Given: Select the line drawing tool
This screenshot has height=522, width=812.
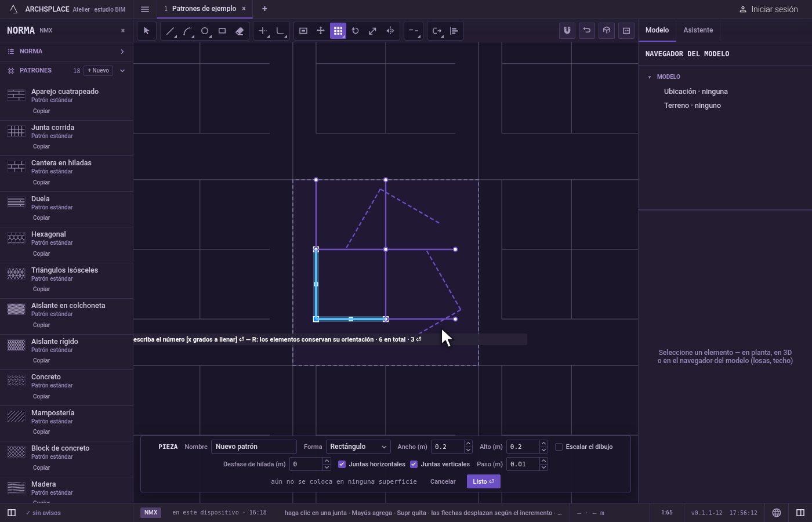Looking at the screenshot, I should click(x=170, y=31).
